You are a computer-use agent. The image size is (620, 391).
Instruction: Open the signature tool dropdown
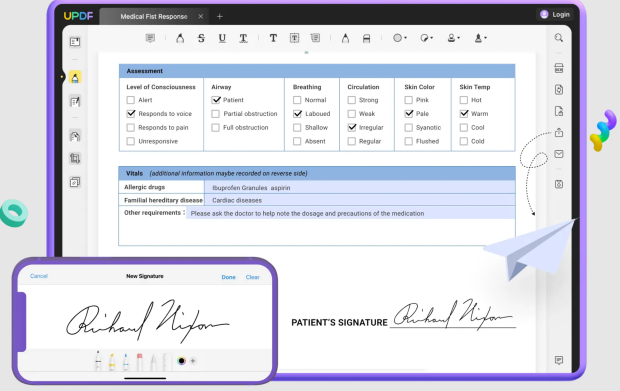[480, 38]
